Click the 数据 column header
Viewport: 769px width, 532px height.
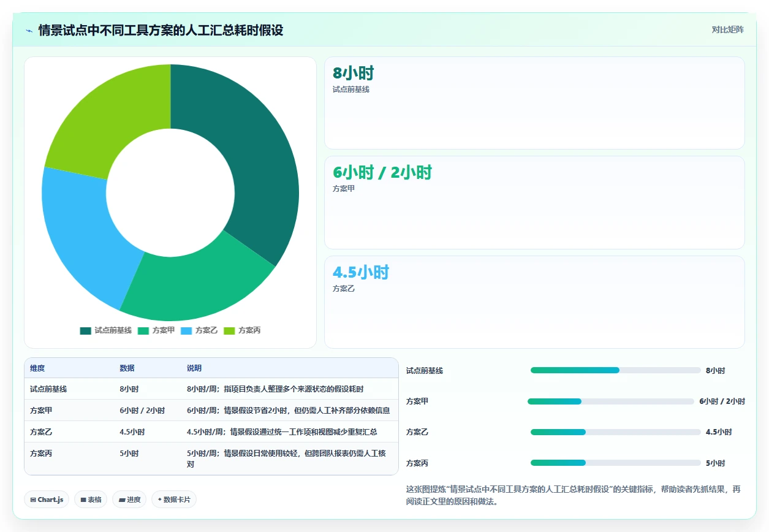coord(127,368)
